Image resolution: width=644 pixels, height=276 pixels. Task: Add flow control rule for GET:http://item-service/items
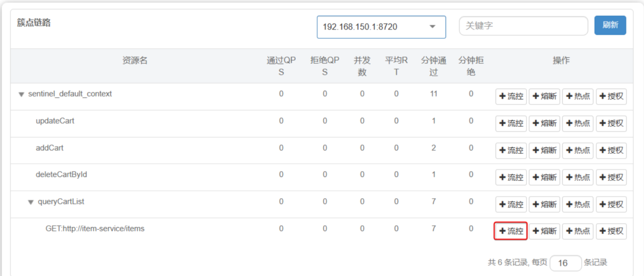[511, 231]
